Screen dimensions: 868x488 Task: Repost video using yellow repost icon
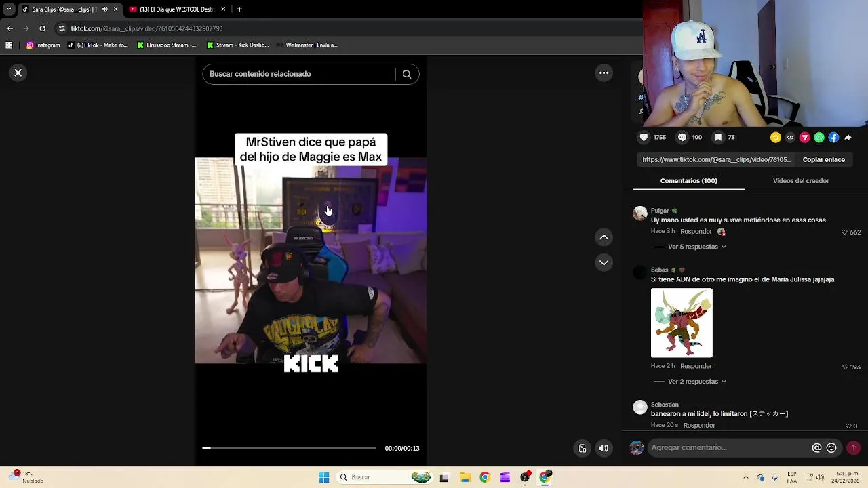[x=776, y=138]
